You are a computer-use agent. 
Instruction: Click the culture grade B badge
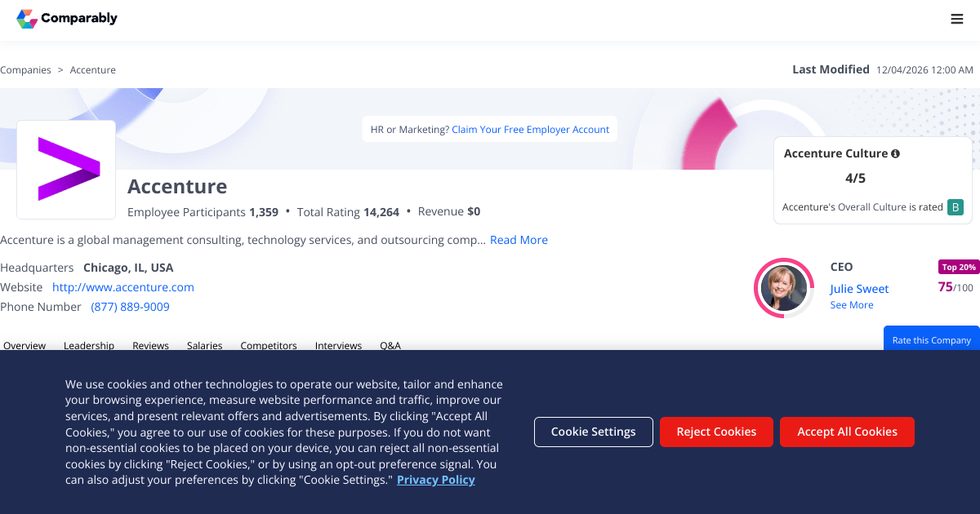click(x=955, y=207)
